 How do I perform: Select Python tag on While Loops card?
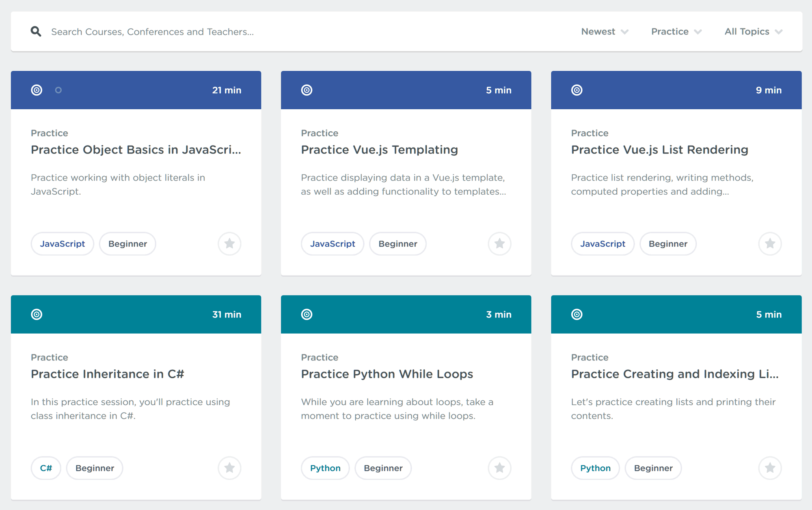pos(325,468)
